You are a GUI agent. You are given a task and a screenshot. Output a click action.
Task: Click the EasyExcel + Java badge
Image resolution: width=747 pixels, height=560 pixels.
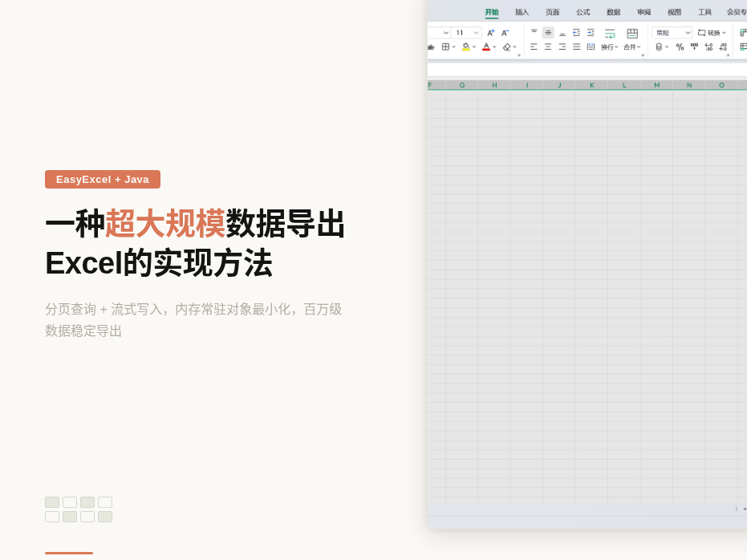pos(103,180)
